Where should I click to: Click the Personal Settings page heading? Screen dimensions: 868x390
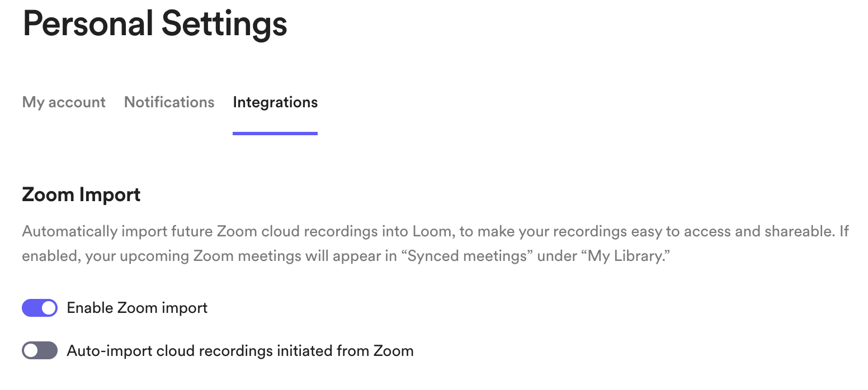click(x=154, y=24)
